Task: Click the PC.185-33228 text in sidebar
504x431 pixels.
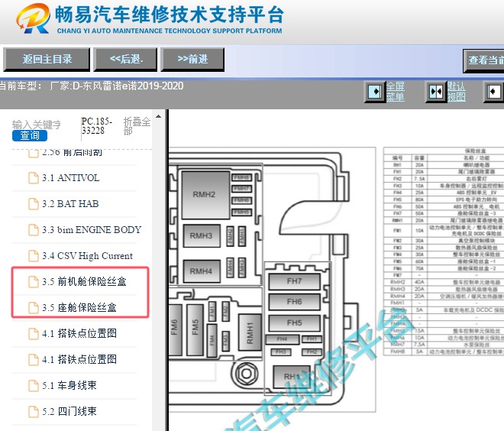Action: (x=96, y=126)
